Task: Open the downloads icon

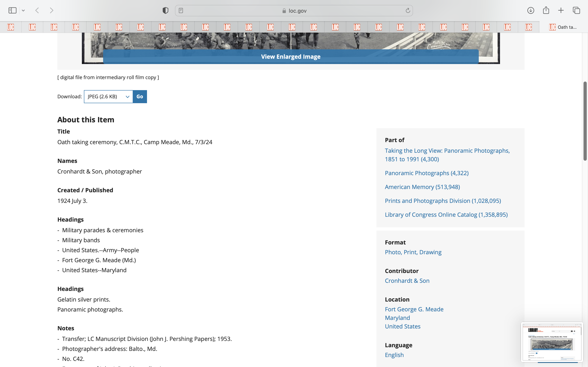Action: coord(531,10)
